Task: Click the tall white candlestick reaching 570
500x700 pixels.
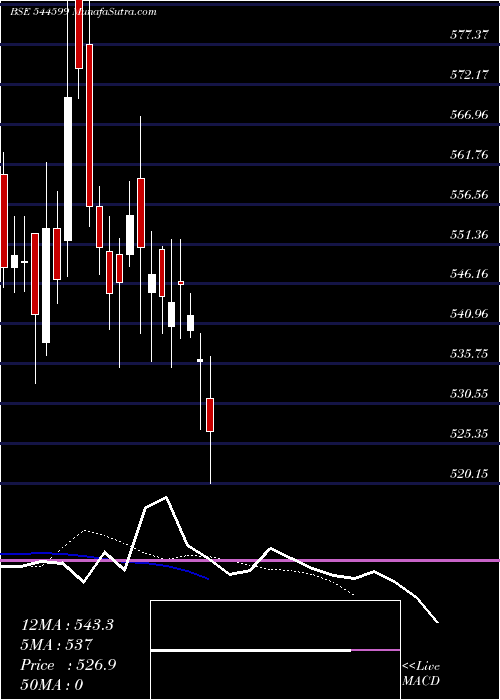Action: click(68, 169)
